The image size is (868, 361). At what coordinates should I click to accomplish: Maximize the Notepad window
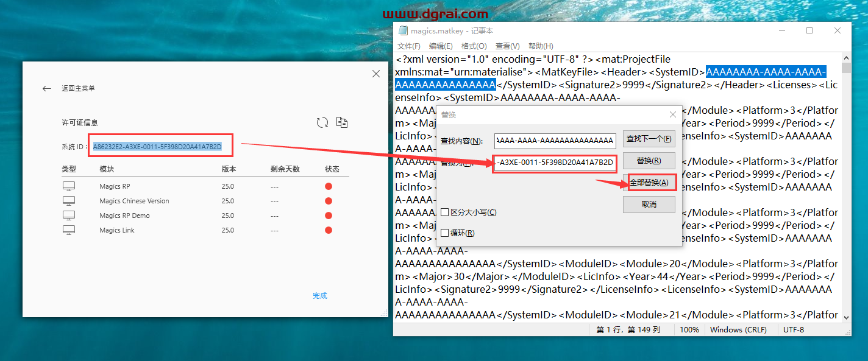[x=809, y=30]
